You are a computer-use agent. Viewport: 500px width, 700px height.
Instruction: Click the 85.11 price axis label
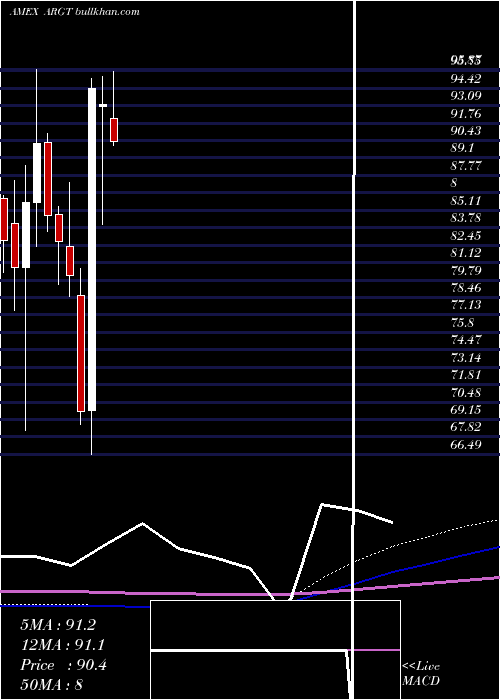coord(466,201)
